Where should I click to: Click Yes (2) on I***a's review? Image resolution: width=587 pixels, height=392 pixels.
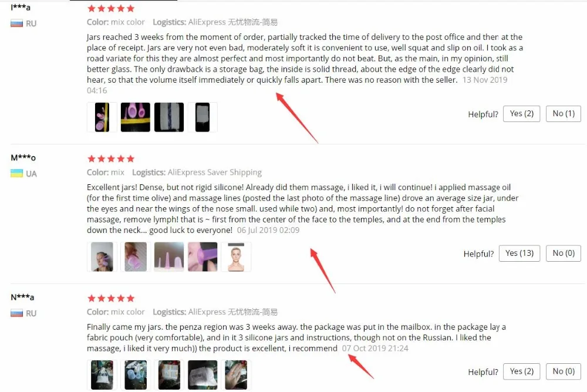tap(521, 114)
